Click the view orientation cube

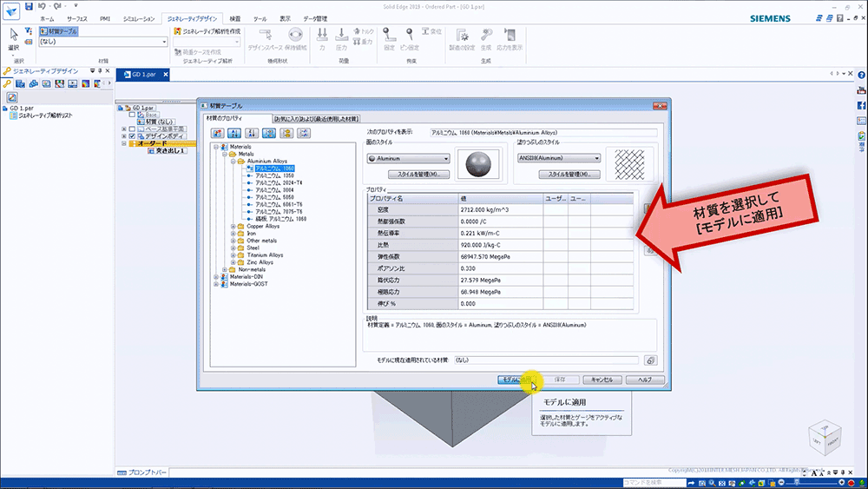pyautogui.click(x=825, y=438)
